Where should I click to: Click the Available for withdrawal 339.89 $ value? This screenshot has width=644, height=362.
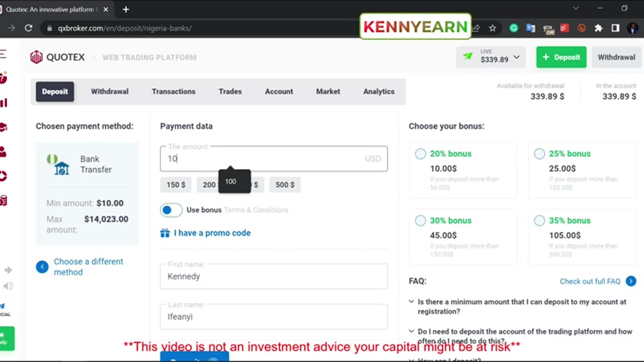coord(547,96)
